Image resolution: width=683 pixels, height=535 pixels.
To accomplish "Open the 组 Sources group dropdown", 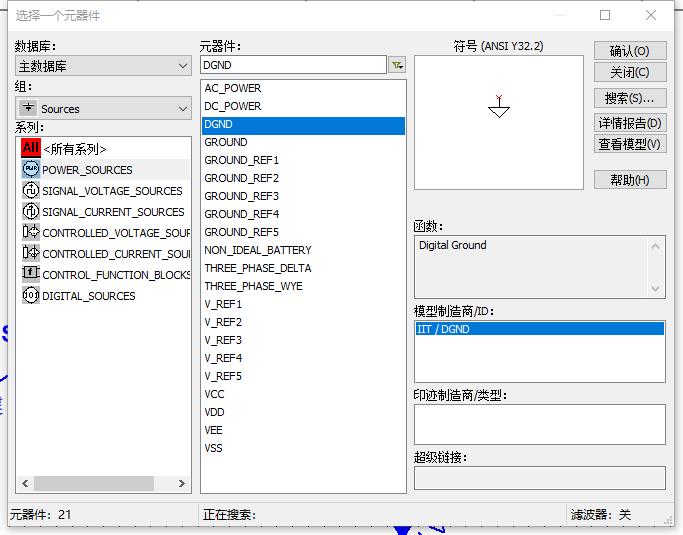I will (104, 108).
